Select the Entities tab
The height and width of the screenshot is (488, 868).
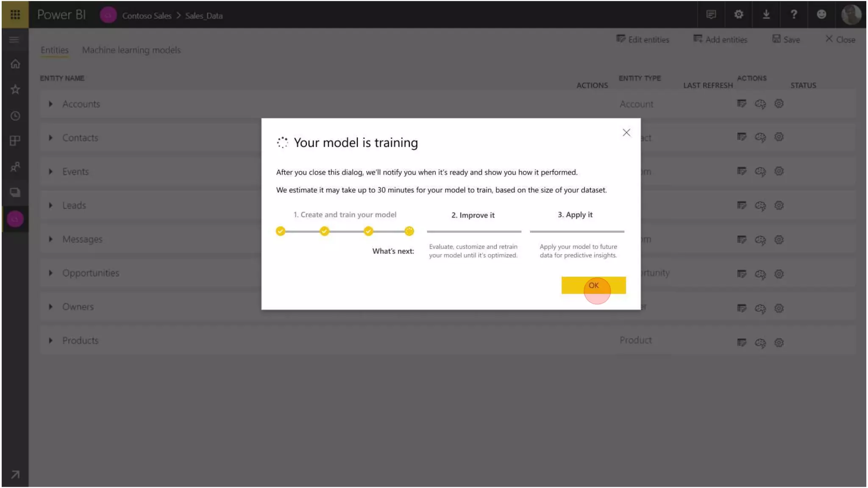coord(54,50)
